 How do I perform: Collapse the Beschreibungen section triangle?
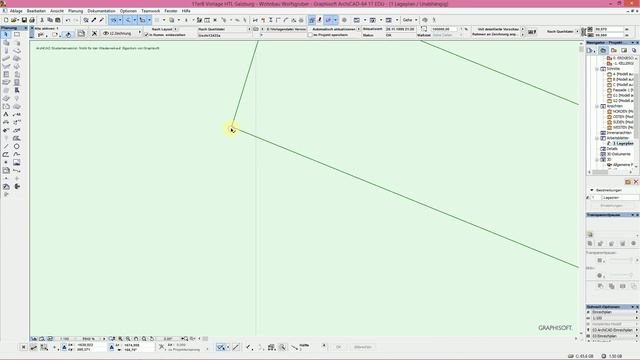(592, 190)
